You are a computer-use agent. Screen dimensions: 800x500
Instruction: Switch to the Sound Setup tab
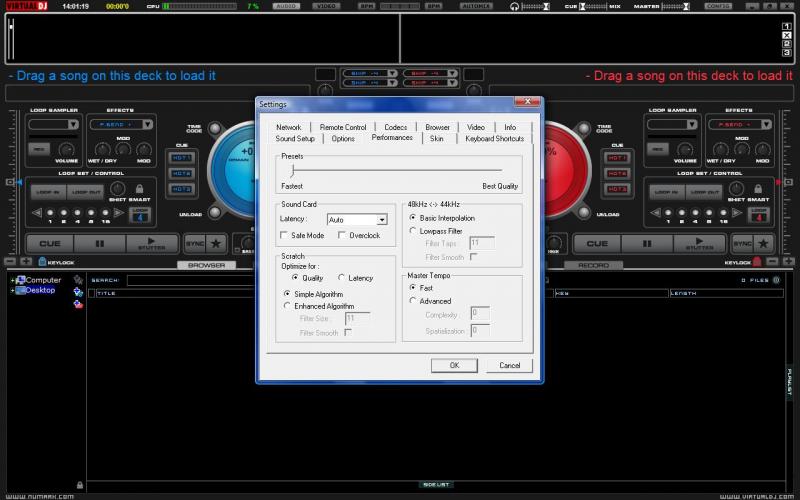(x=295, y=138)
